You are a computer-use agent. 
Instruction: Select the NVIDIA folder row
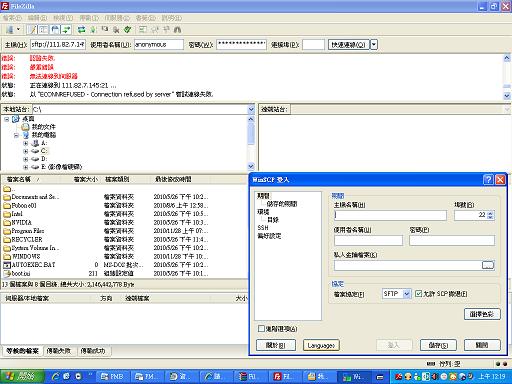point(123,222)
